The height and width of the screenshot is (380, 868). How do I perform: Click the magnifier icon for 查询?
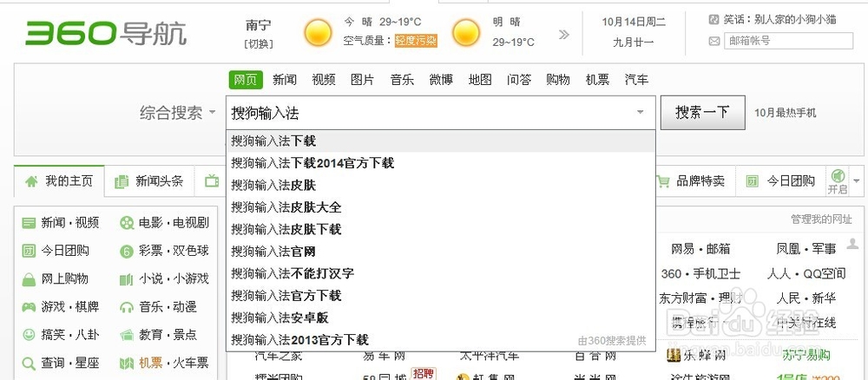coord(29,364)
